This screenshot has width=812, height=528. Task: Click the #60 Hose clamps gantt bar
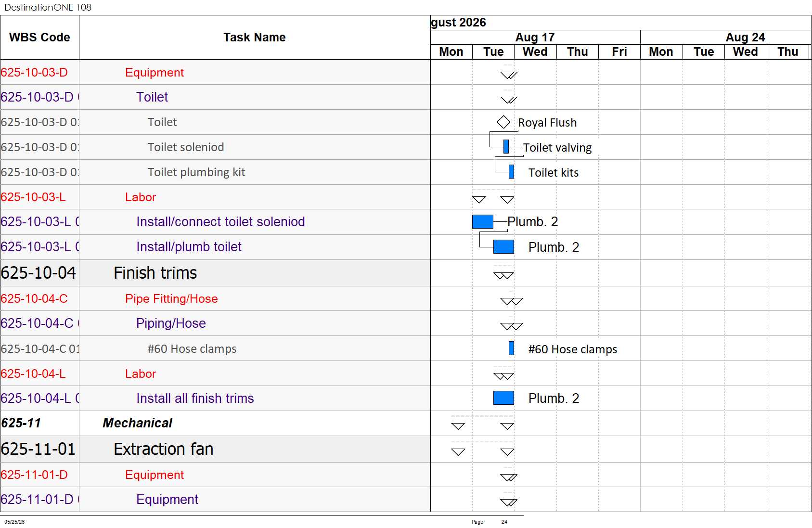pos(511,348)
